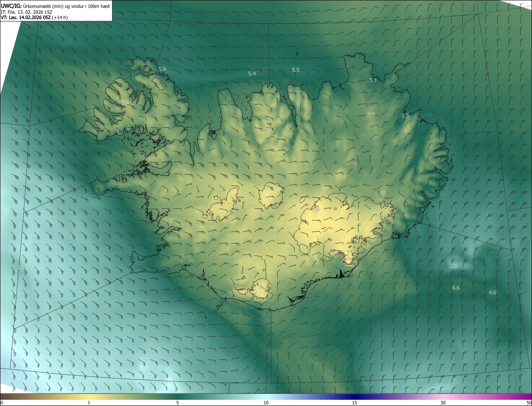Screen dimensions: 532x406
Task: Click the 5.4 value on the map
Action: point(252,73)
